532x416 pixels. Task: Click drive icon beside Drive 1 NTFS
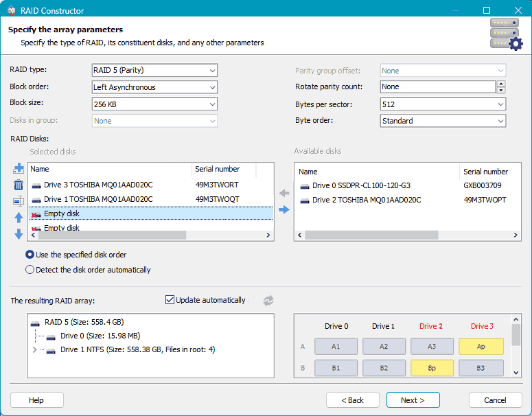[x=51, y=350]
